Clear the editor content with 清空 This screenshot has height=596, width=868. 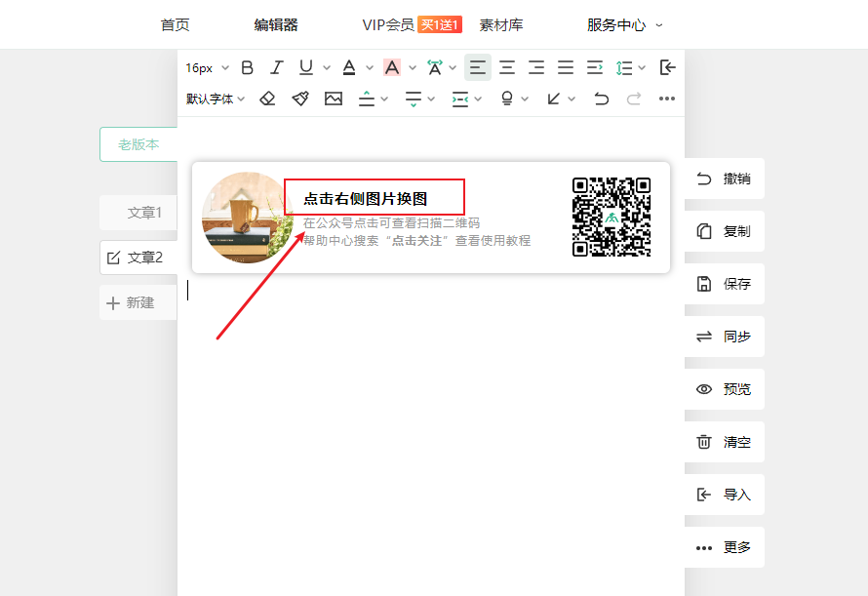[x=724, y=442]
